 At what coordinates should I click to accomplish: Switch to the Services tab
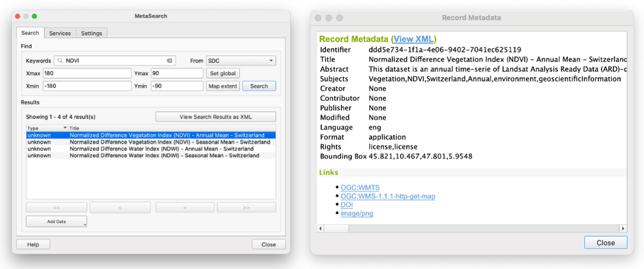point(60,33)
